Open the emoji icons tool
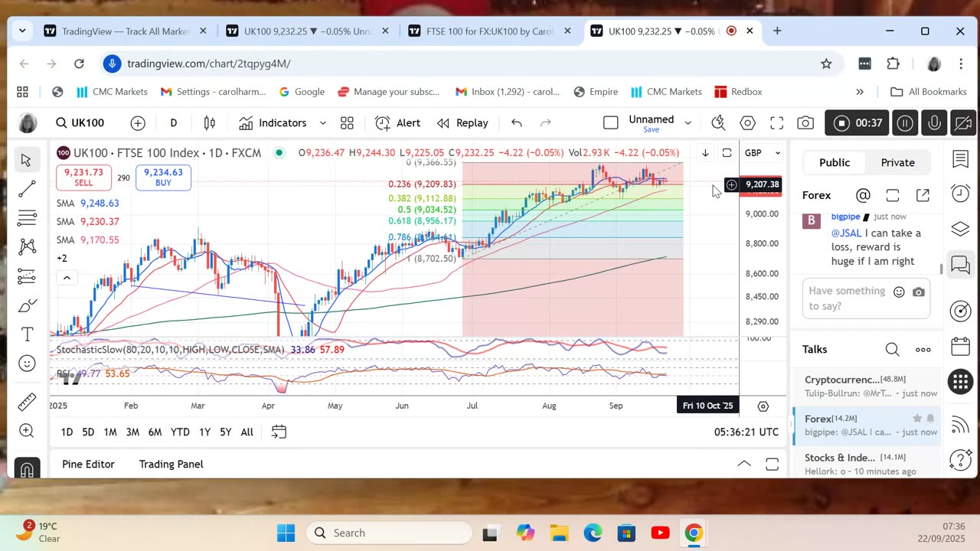Image resolution: width=980 pixels, height=551 pixels. (x=27, y=364)
